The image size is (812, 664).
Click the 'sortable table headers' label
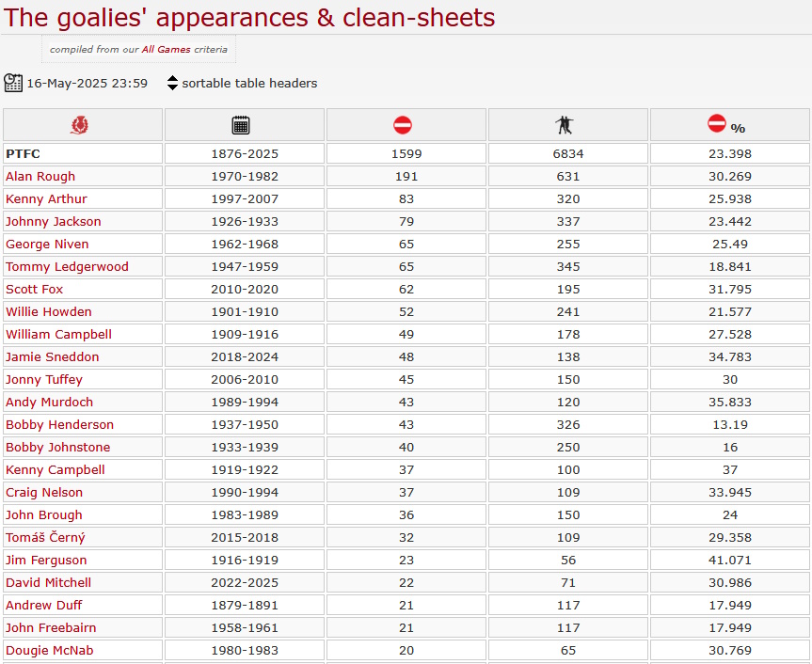249,84
